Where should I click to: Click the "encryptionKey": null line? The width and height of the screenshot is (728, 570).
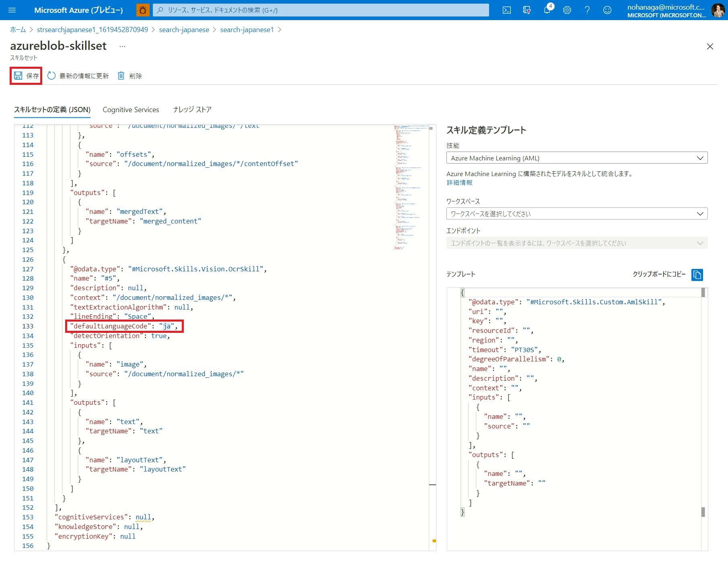(95, 536)
